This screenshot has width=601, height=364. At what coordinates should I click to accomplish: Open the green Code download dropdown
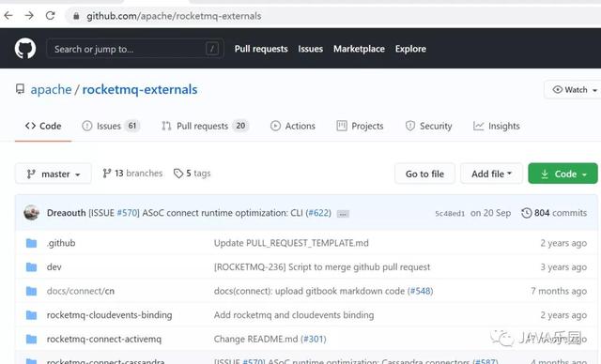[562, 174]
